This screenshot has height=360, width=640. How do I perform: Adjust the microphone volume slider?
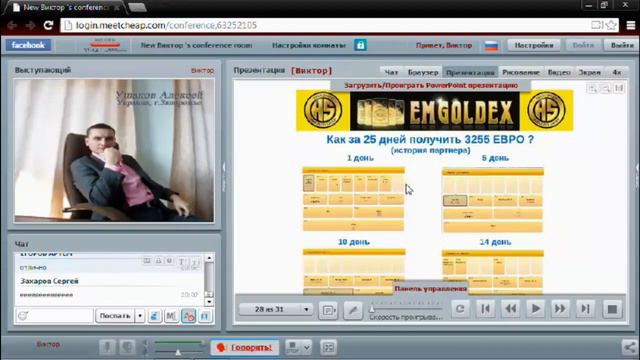(x=178, y=343)
